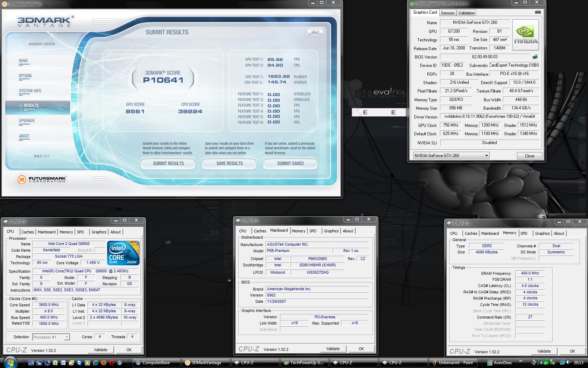This screenshot has height=368, width=588.
Task: Open the Windows Start orb
Action: tap(10, 362)
